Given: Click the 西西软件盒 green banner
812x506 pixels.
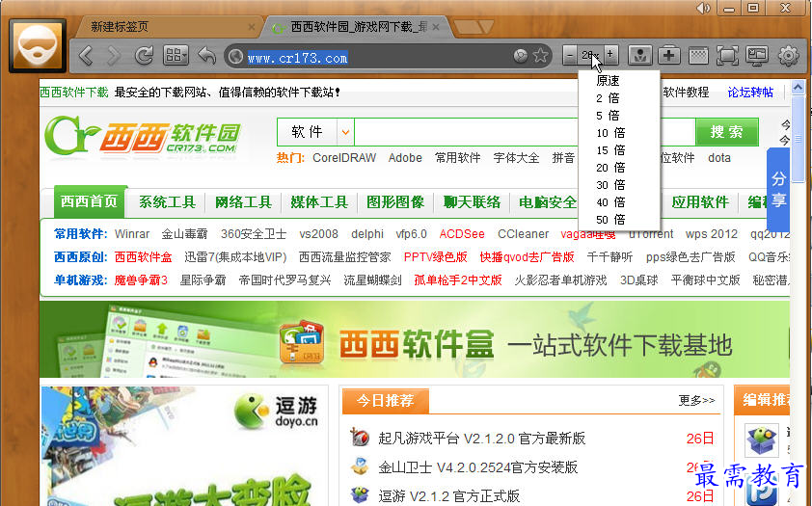Looking at the screenshot, I should coord(415,339).
